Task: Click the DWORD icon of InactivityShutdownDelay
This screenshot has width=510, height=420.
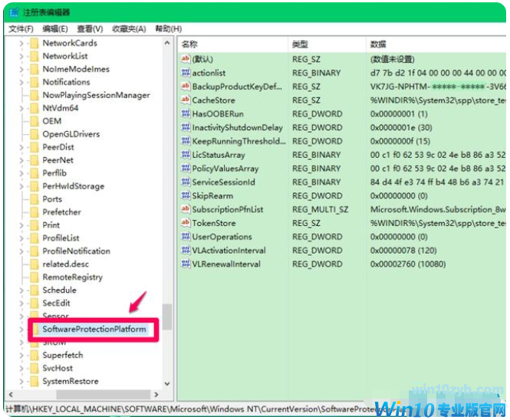Action: [186, 127]
